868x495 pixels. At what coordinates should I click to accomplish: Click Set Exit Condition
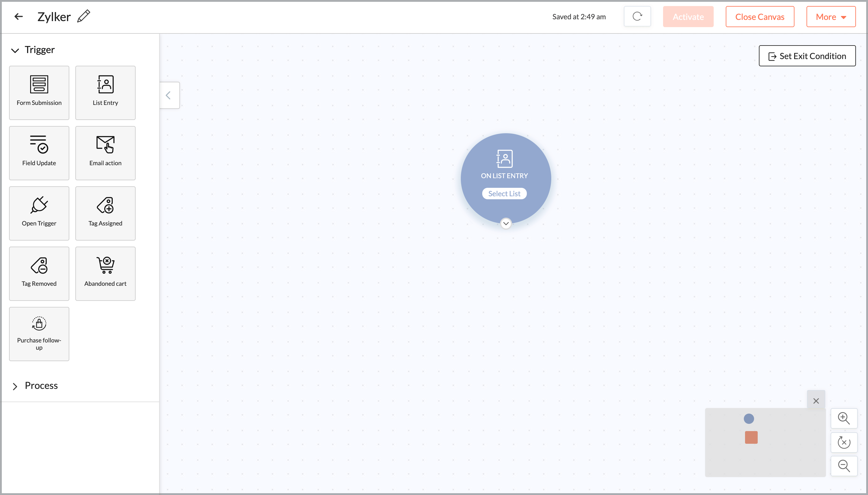click(807, 56)
